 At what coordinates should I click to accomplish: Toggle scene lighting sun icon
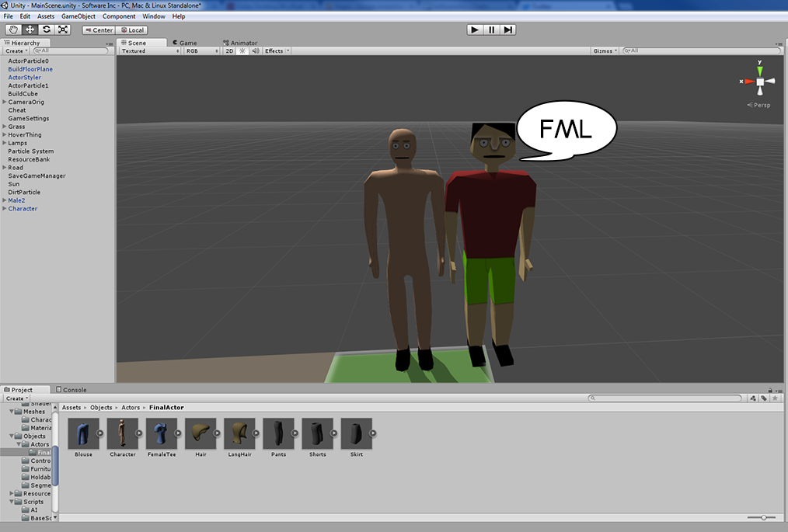pos(242,50)
